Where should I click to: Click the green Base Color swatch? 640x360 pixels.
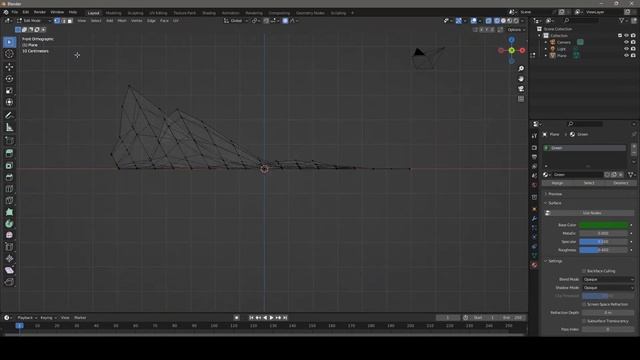603,225
